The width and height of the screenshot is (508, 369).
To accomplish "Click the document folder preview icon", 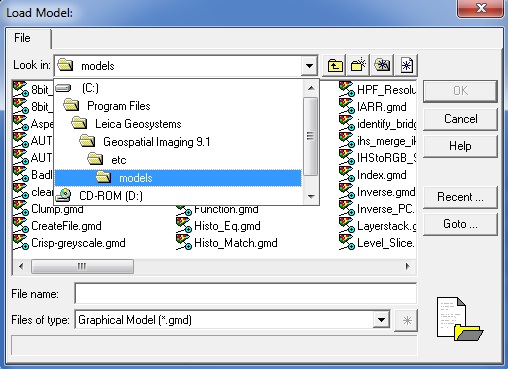I will point(459,319).
